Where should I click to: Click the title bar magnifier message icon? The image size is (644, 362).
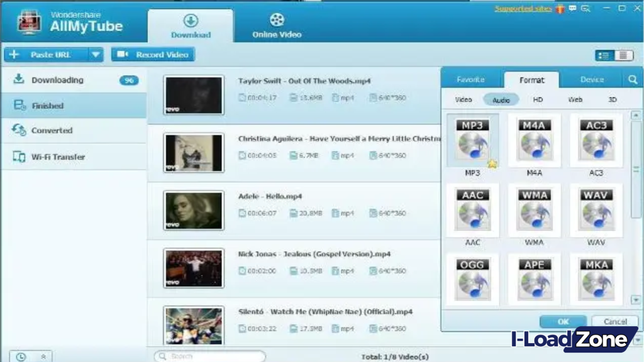point(586,9)
